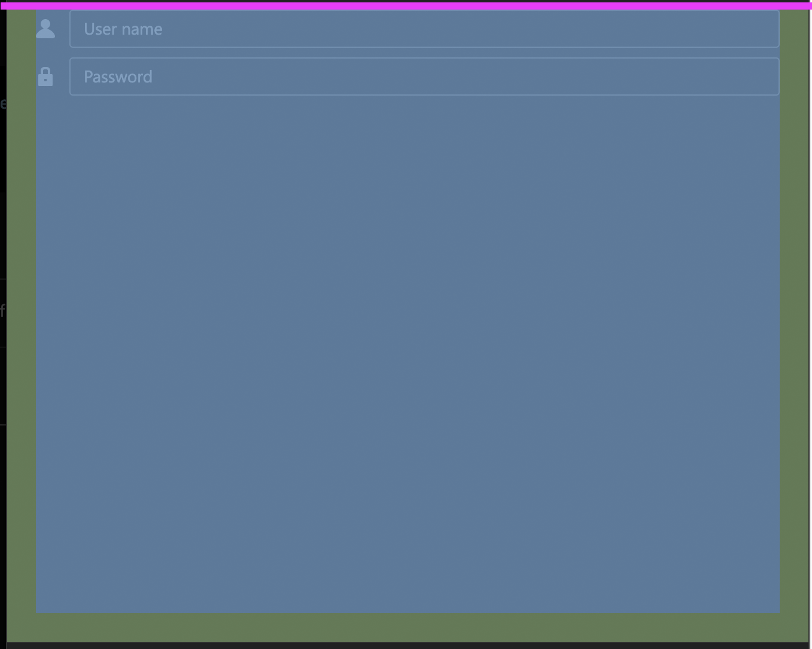Click the keyhole dot on the padlock icon
The width and height of the screenshot is (812, 649).
[x=45, y=79]
